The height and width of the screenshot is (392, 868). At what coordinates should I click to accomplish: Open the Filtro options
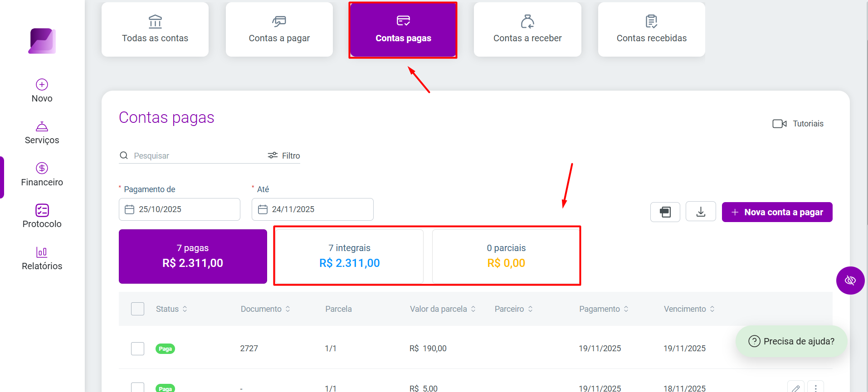tap(284, 155)
